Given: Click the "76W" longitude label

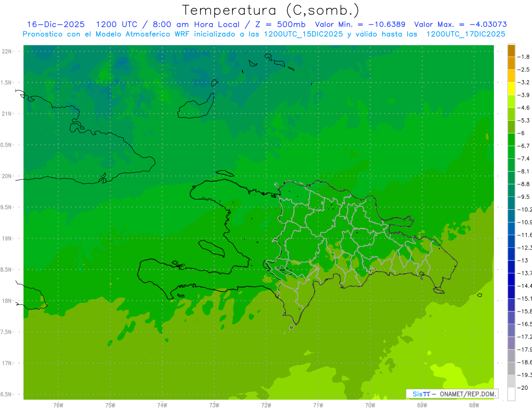Looking at the screenshot, I should [58, 405].
